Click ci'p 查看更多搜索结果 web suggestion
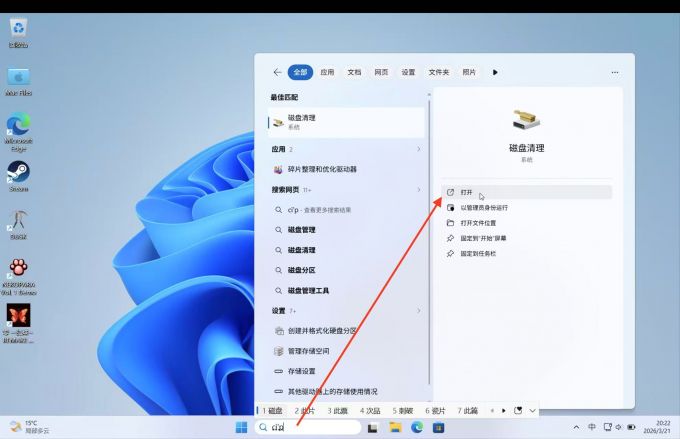 [346, 210]
